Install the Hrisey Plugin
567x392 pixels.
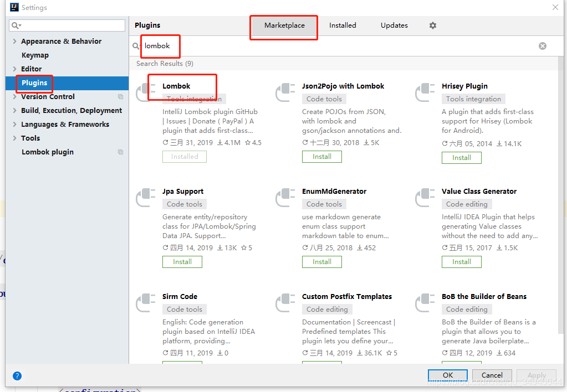[x=461, y=158]
